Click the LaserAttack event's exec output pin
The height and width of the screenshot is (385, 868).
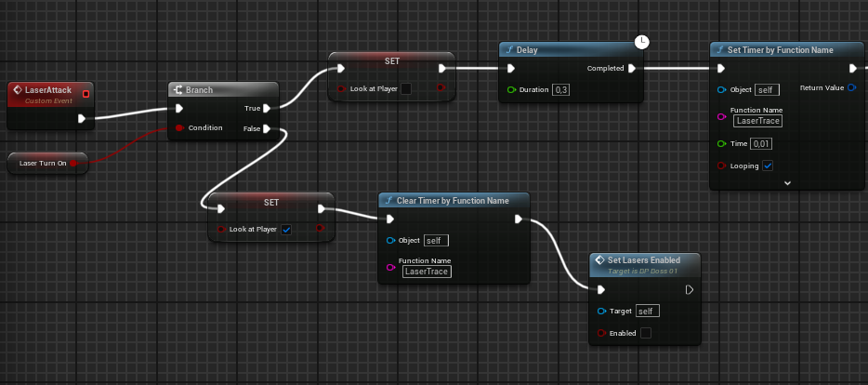click(83, 118)
